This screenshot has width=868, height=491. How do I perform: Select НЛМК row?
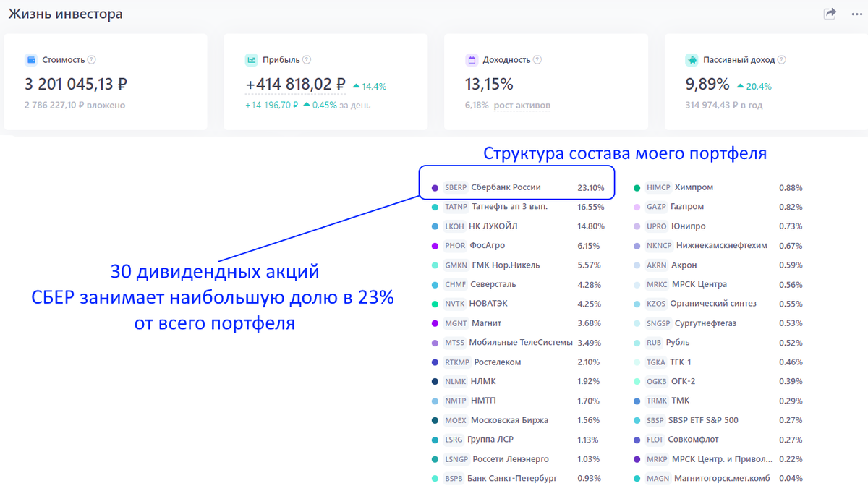click(517, 381)
